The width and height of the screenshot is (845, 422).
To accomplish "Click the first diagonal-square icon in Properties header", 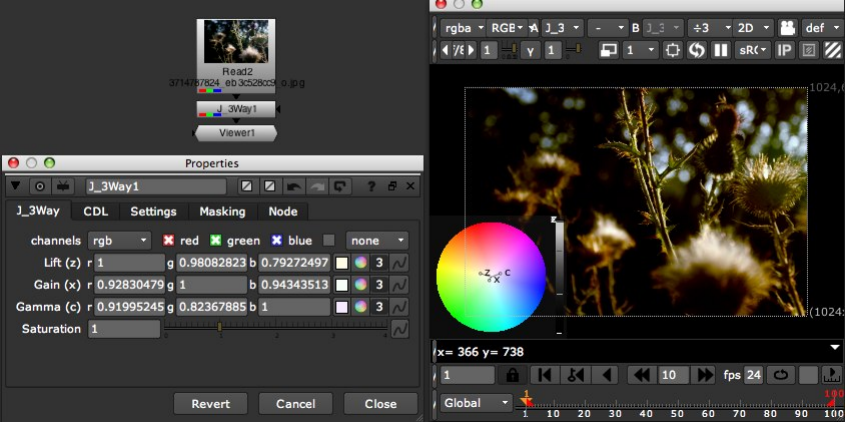I will click(246, 186).
